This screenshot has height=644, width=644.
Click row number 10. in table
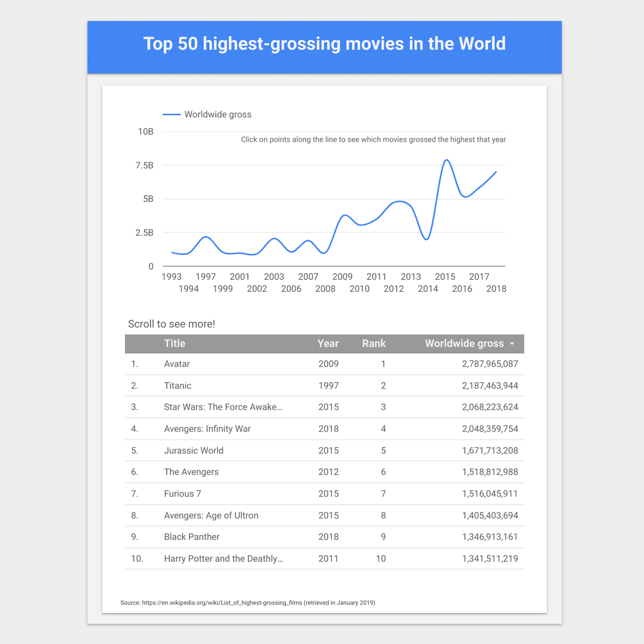[137, 558]
